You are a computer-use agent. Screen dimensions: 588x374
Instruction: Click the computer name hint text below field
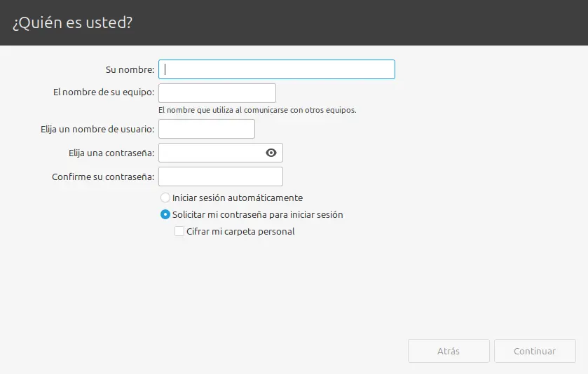pos(257,110)
